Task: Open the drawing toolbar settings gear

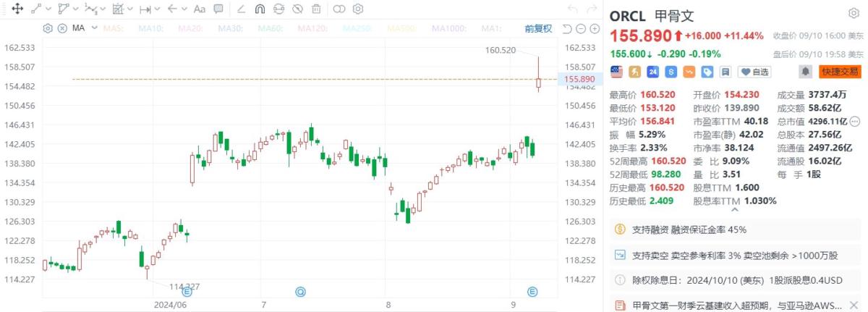Action: [x=357, y=9]
